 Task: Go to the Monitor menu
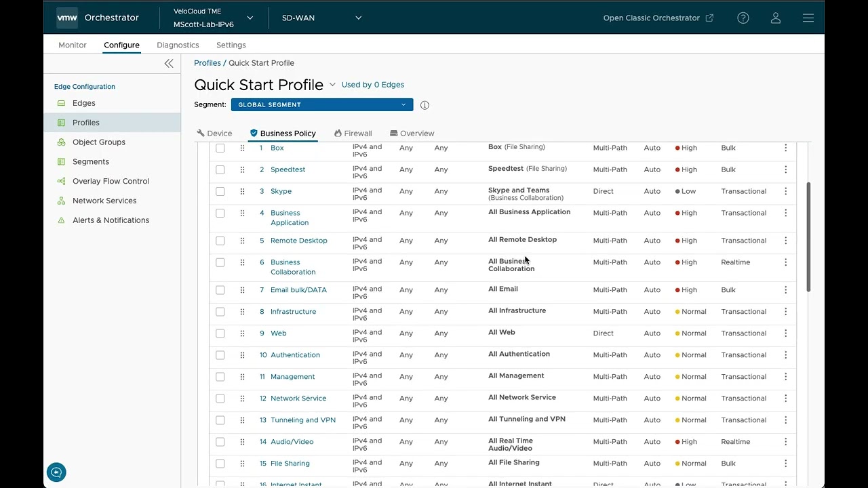(x=73, y=45)
